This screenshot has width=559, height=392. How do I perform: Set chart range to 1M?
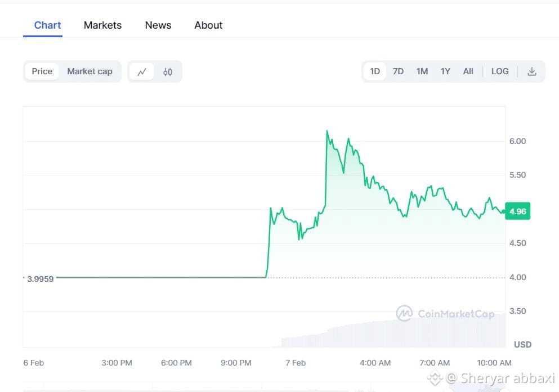tap(422, 71)
